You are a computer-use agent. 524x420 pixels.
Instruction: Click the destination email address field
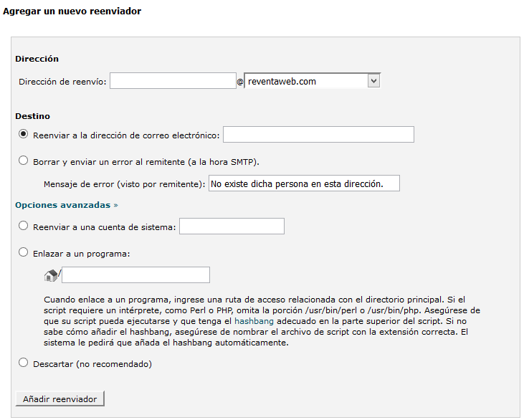point(318,135)
